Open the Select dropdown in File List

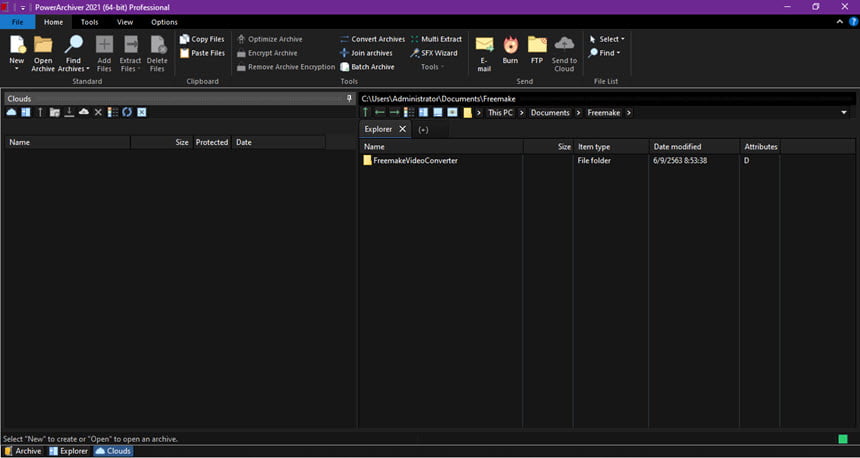point(607,39)
